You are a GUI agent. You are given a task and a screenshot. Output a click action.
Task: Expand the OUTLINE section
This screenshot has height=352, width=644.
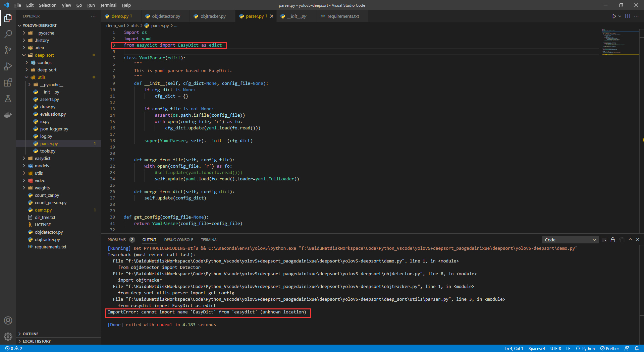(31, 334)
